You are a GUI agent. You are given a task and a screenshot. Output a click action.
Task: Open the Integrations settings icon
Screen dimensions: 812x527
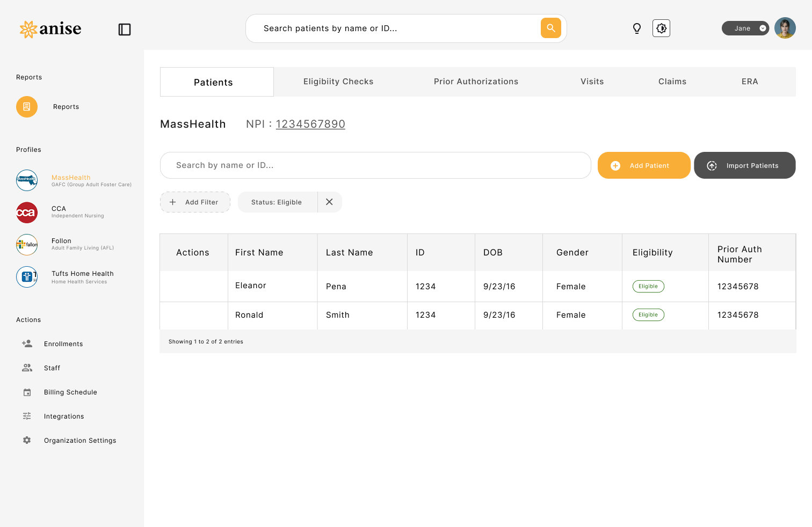(x=27, y=416)
